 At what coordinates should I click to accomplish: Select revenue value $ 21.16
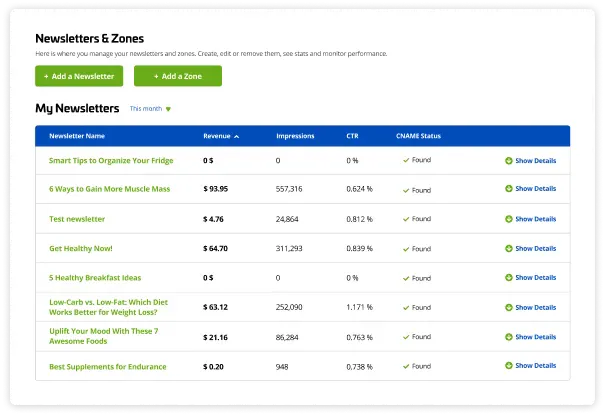216,337
